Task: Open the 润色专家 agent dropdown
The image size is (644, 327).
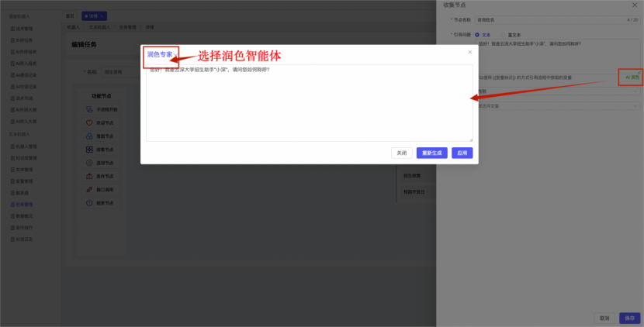Action: (x=161, y=55)
